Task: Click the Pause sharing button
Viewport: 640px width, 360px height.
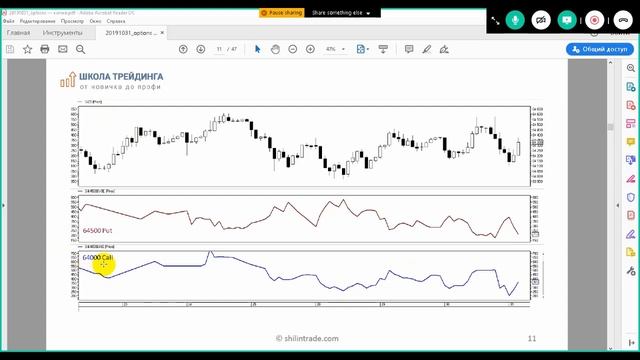Action: pyautogui.click(x=282, y=13)
